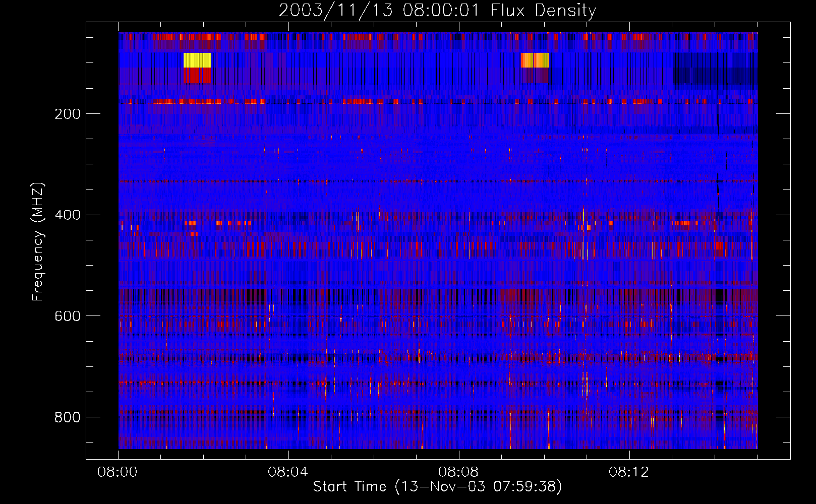Click the 200 frequency tick label
Screen dimensions: 816x504
coord(68,114)
